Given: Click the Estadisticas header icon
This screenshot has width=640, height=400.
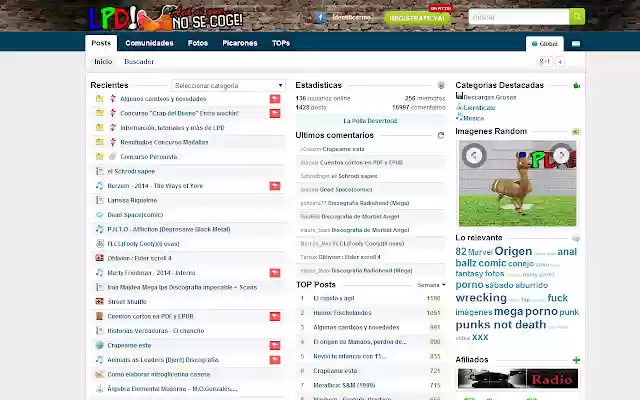Looking at the screenshot, I should (x=441, y=85).
